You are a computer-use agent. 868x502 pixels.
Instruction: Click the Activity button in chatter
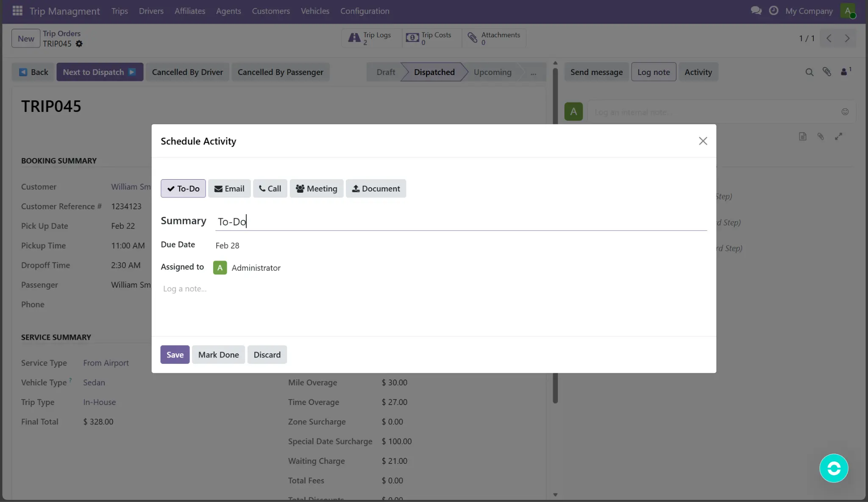click(698, 72)
